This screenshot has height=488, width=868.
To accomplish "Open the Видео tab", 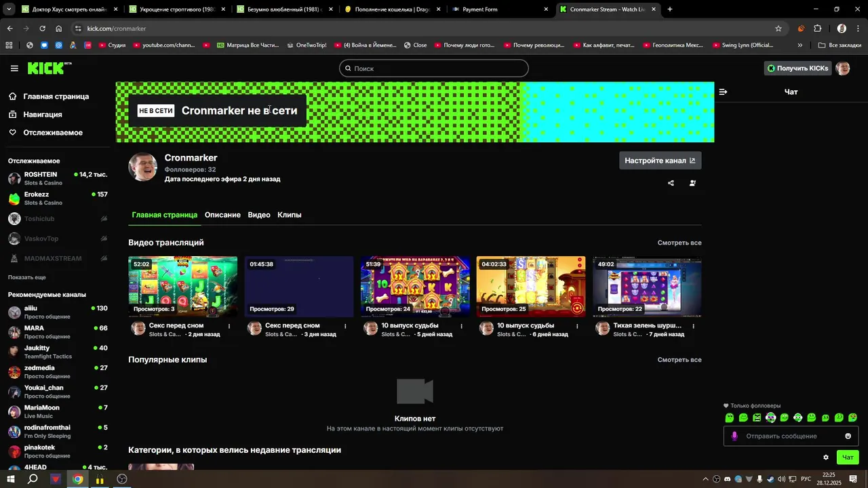I will 259,215.
